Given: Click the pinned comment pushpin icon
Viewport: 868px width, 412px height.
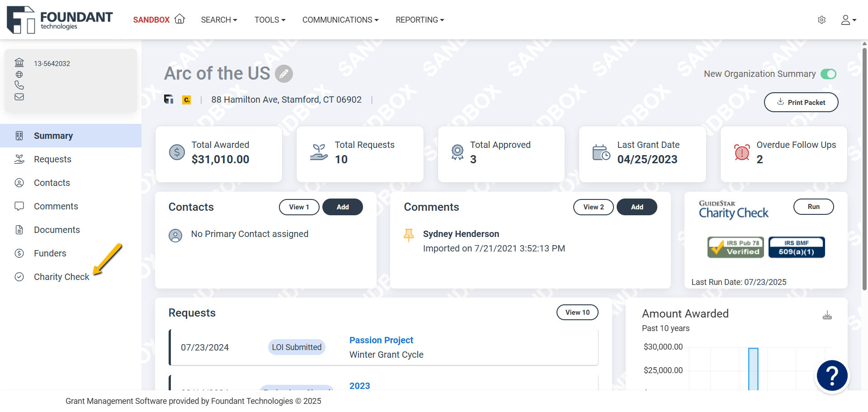Looking at the screenshot, I should coord(409,235).
